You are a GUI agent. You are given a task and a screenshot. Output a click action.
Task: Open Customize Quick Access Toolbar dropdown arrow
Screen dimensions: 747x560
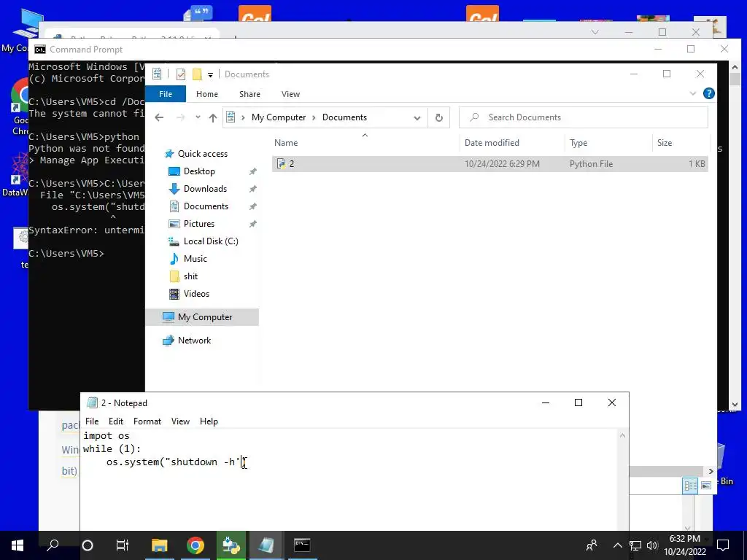[210, 75]
